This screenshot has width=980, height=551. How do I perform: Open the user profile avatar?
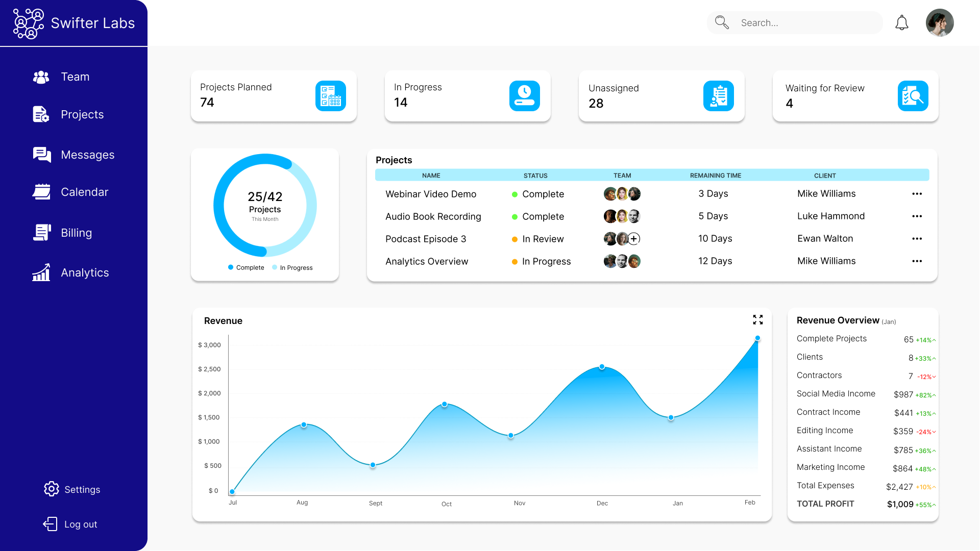(940, 23)
